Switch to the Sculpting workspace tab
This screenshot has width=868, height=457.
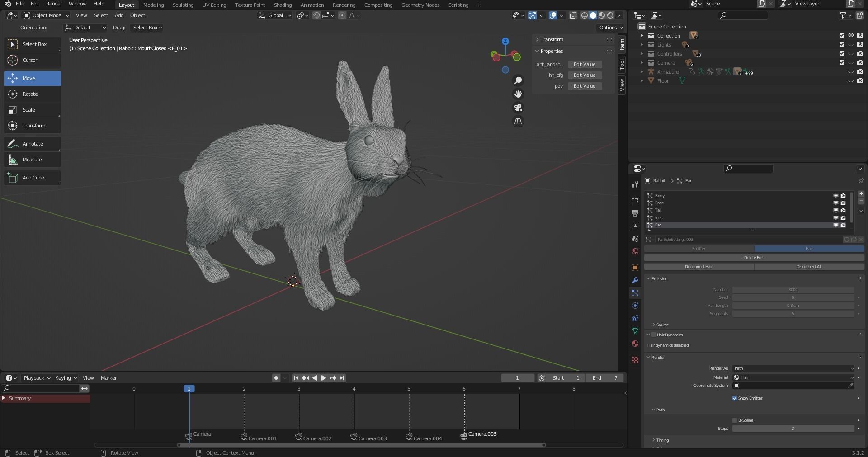click(183, 5)
